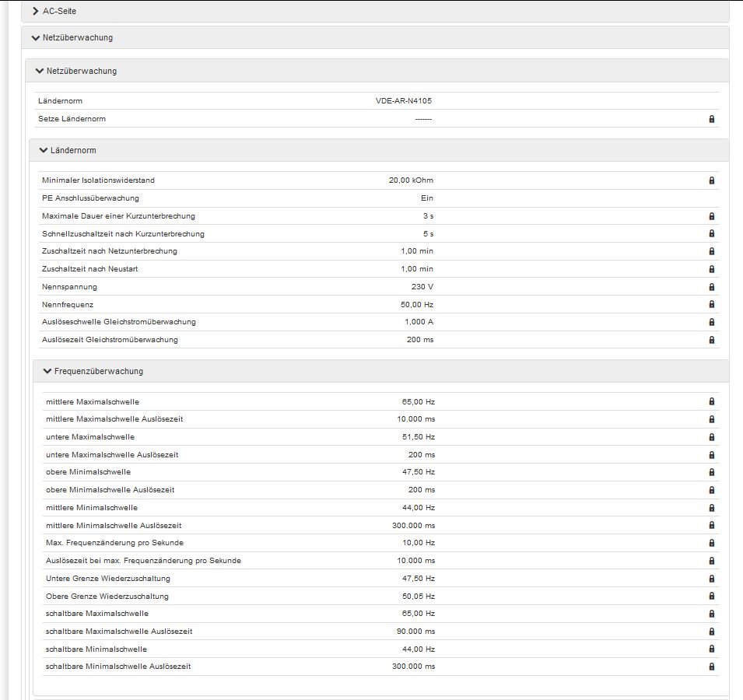Click the PE Anschlussüberwachung 'Ein' value

[x=427, y=198]
